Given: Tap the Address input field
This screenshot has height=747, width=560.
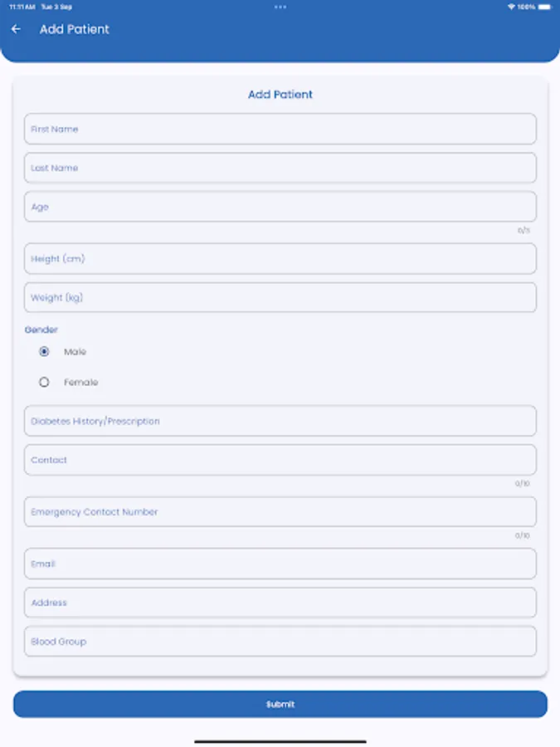Looking at the screenshot, I should click(280, 602).
